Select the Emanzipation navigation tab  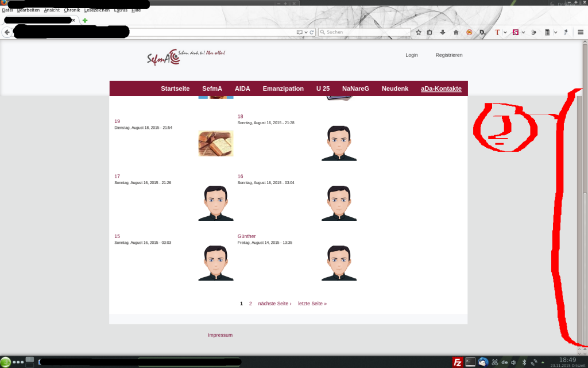(283, 89)
